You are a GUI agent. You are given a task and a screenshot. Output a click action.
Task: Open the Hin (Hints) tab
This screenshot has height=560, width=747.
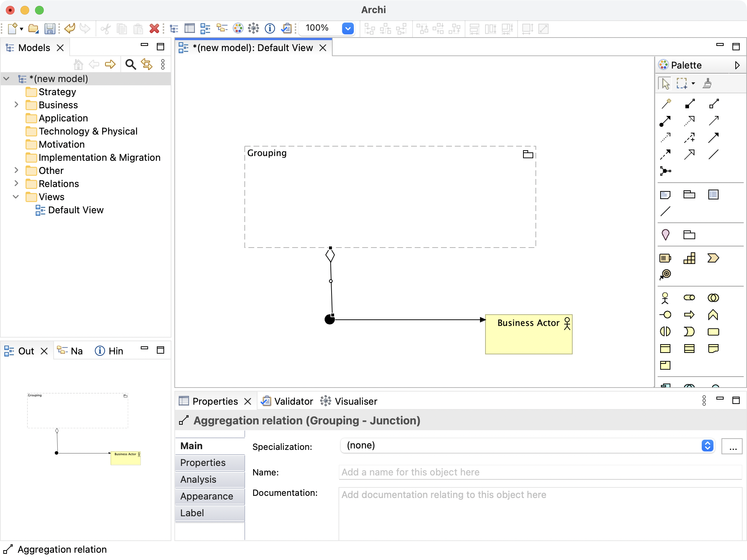109,351
